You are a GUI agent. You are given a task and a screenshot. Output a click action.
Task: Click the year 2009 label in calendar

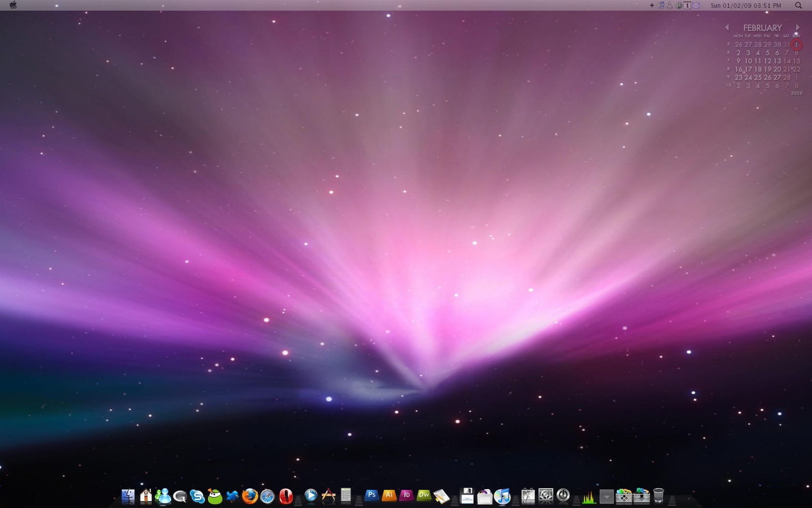796,93
